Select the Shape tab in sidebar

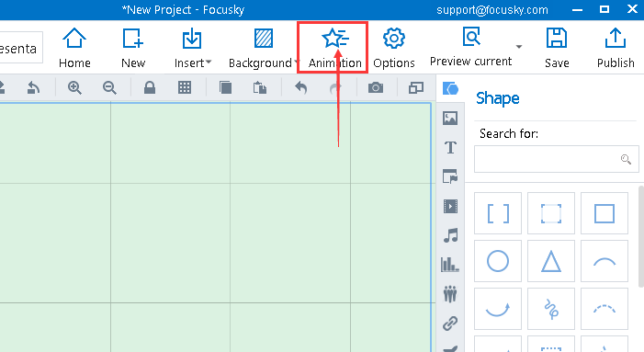(450, 88)
